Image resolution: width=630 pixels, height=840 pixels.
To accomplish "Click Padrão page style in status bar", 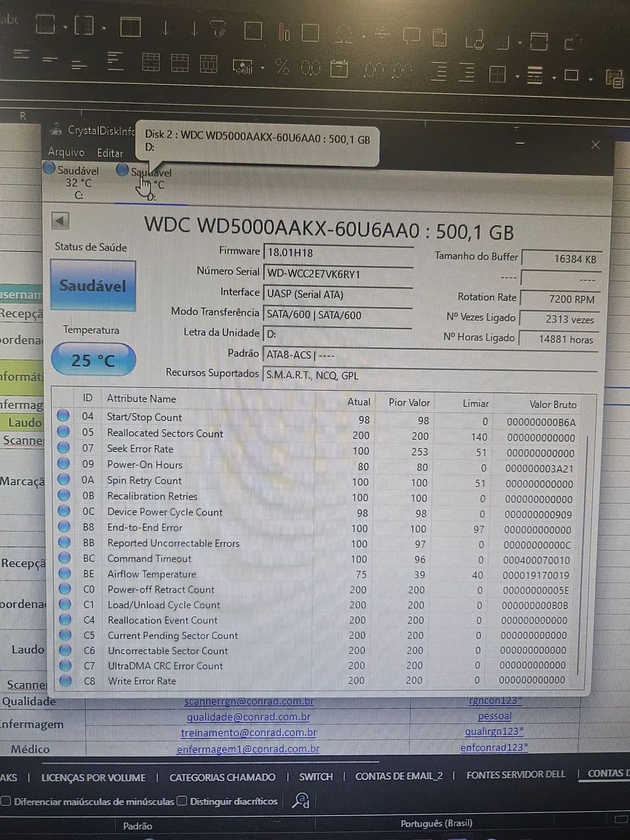I will (137, 826).
